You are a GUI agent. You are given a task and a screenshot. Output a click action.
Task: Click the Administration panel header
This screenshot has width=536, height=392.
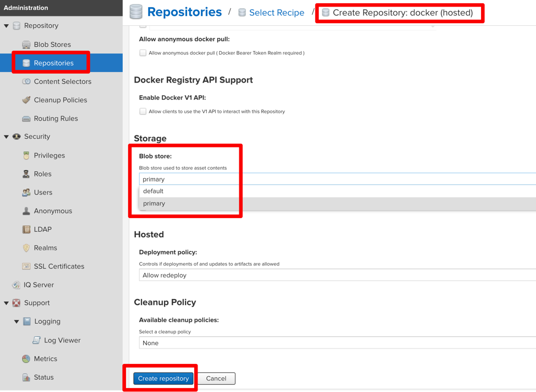coord(61,8)
